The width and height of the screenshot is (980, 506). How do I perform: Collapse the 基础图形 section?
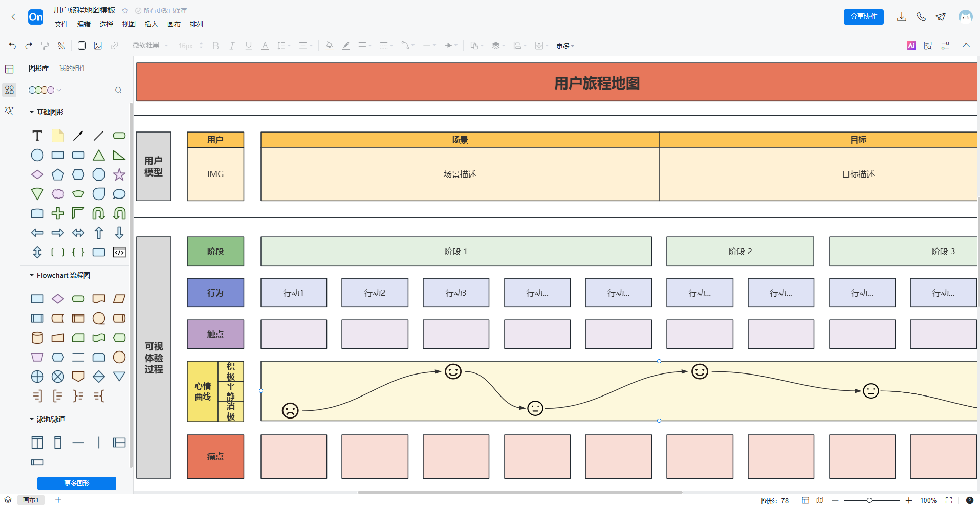32,112
